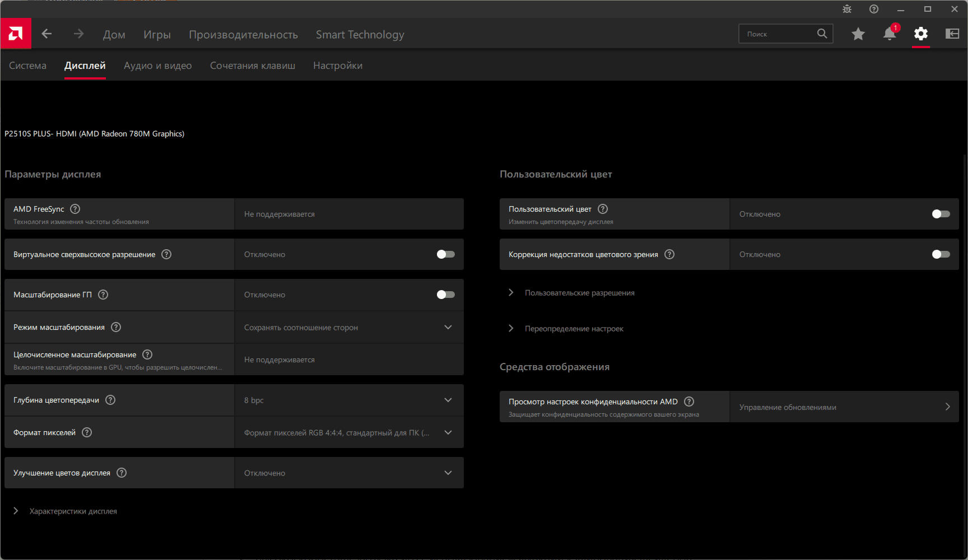968x560 pixels.
Task: Enable Виртуальное сверхвысокое разрешение toggle
Action: [x=445, y=254]
